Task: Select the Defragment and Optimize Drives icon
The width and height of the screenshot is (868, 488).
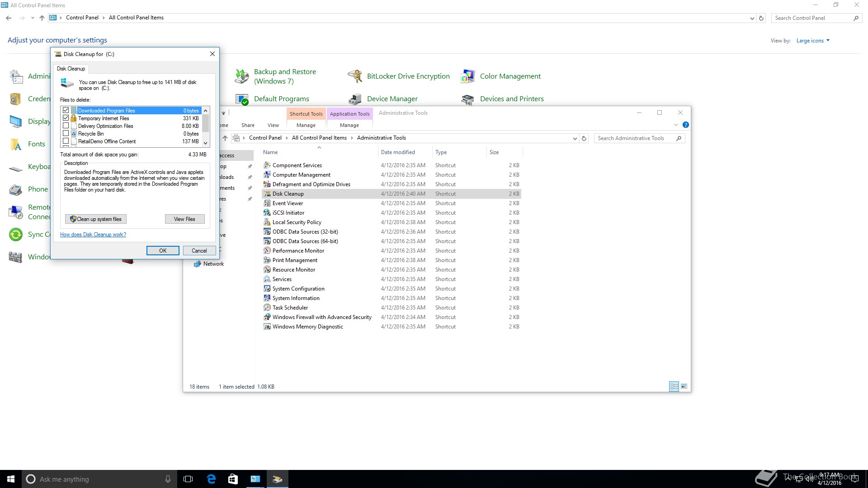Action: (x=267, y=184)
